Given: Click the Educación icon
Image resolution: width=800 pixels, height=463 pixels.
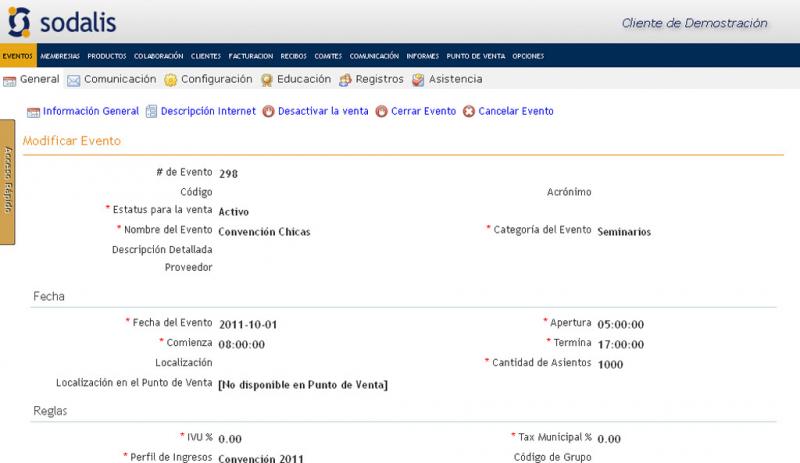Looking at the screenshot, I should tap(267, 80).
